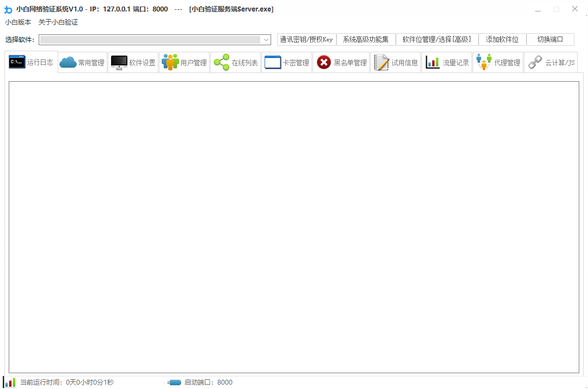Open the 关于小白验证 menu
The image size is (588, 389).
pyautogui.click(x=58, y=22)
